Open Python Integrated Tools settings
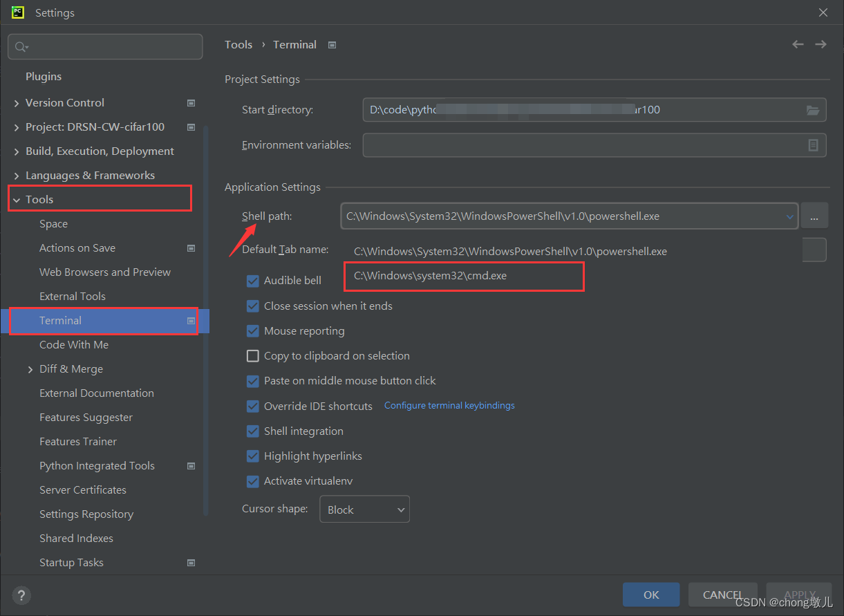This screenshot has height=616, width=844. (97, 466)
